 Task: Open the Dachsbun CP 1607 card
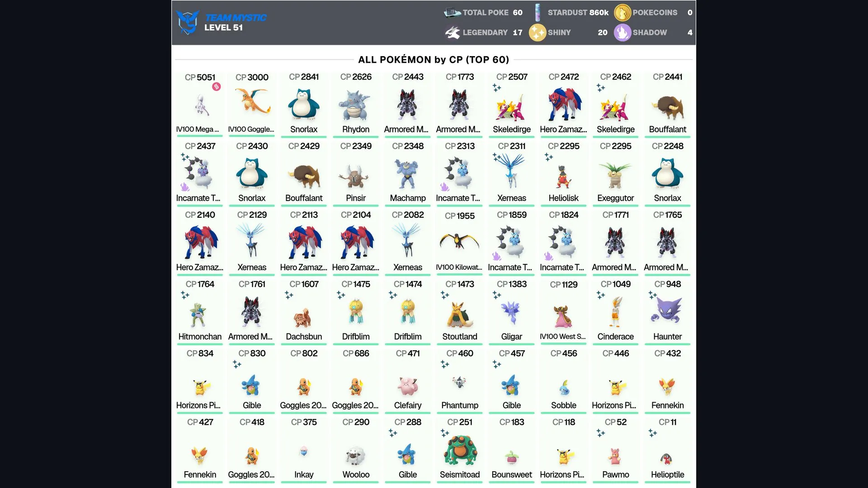click(304, 312)
